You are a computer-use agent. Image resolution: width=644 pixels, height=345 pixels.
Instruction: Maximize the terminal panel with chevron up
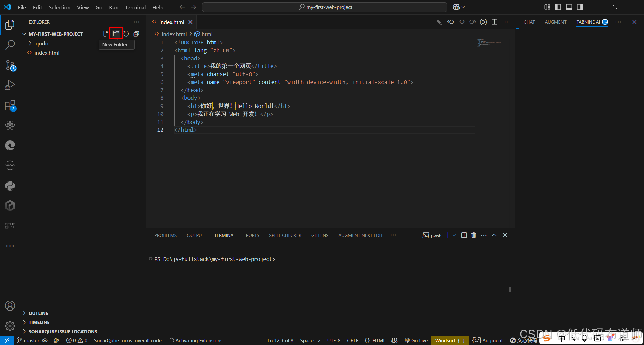point(494,235)
